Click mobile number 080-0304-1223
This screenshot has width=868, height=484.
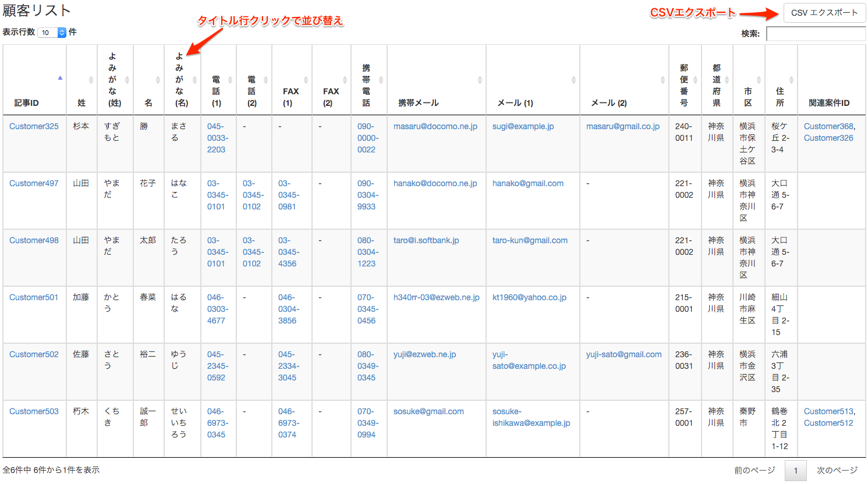[x=368, y=252]
